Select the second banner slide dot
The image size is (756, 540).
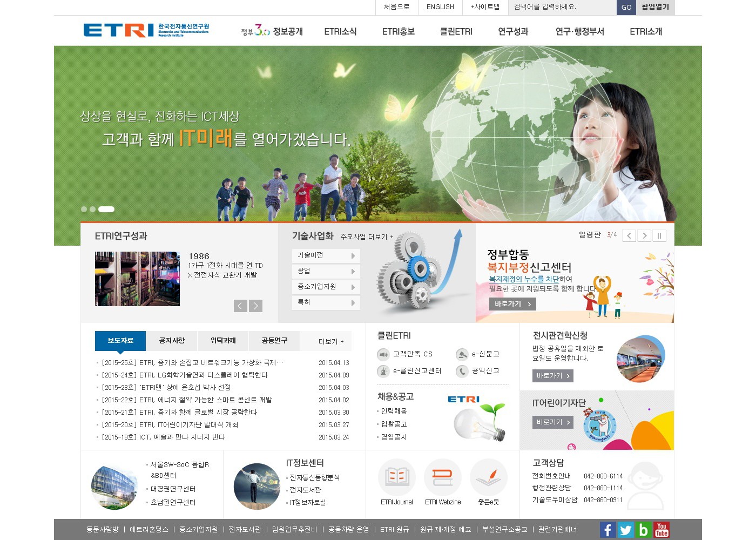(x=92, y=210)
